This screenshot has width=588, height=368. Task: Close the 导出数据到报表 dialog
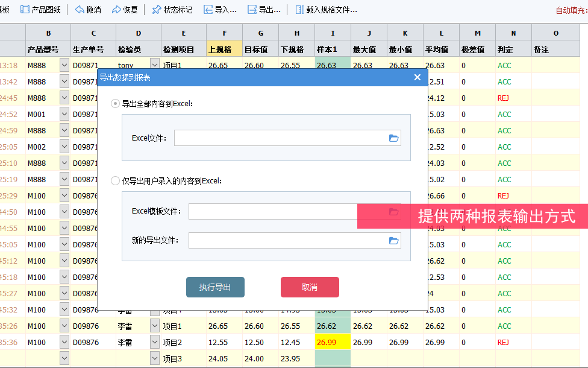417,77
